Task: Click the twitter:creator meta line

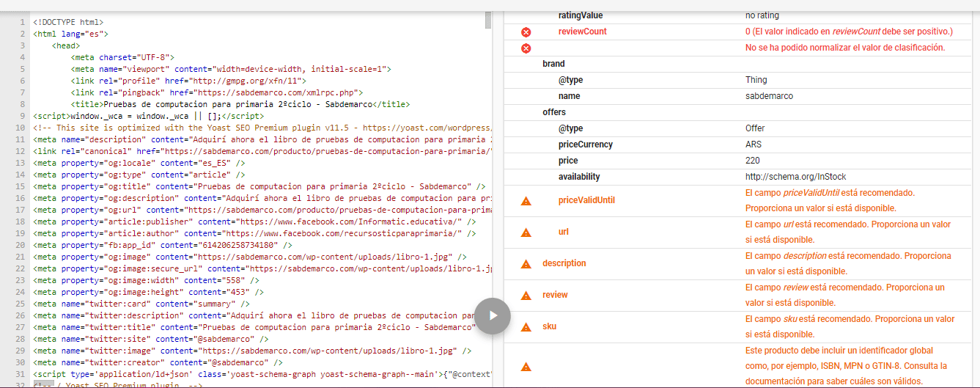Action: (158, 362)
